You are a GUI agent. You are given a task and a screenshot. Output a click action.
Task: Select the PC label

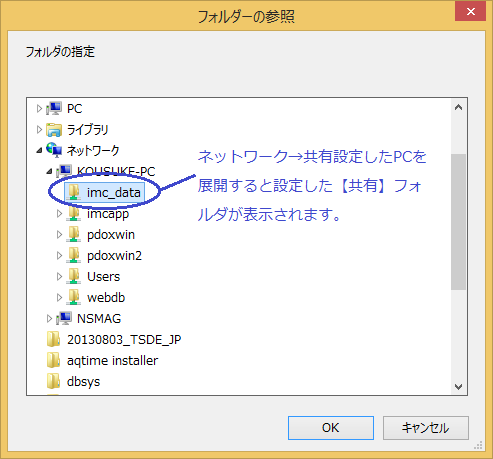pos(74,109)
